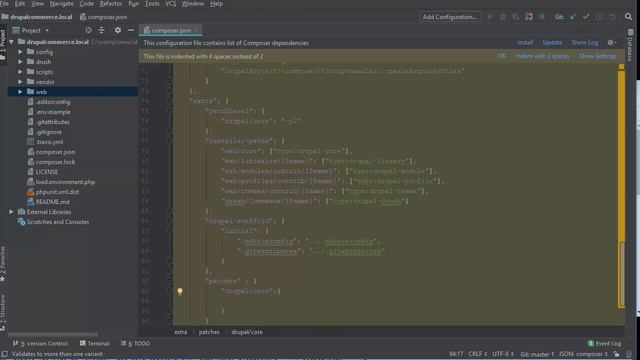Screen dimensions: 640x360
Task: Select composer.json in the project tree
Action: pyautogui.click(x=55, y=152)
